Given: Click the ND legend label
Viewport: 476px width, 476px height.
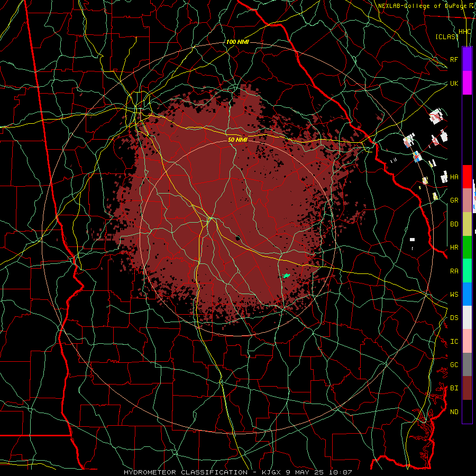Looking at the screenshot, I should (454, 412).
